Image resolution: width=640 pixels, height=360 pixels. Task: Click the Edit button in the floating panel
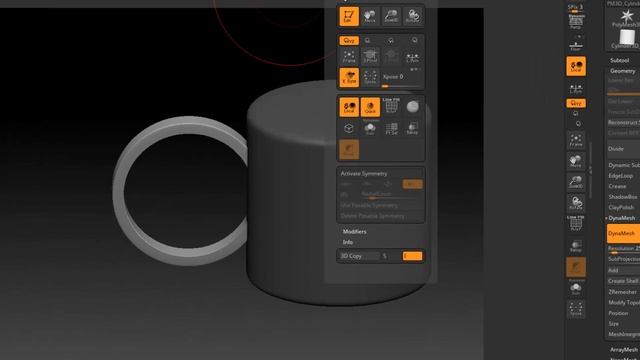(349, 16)
